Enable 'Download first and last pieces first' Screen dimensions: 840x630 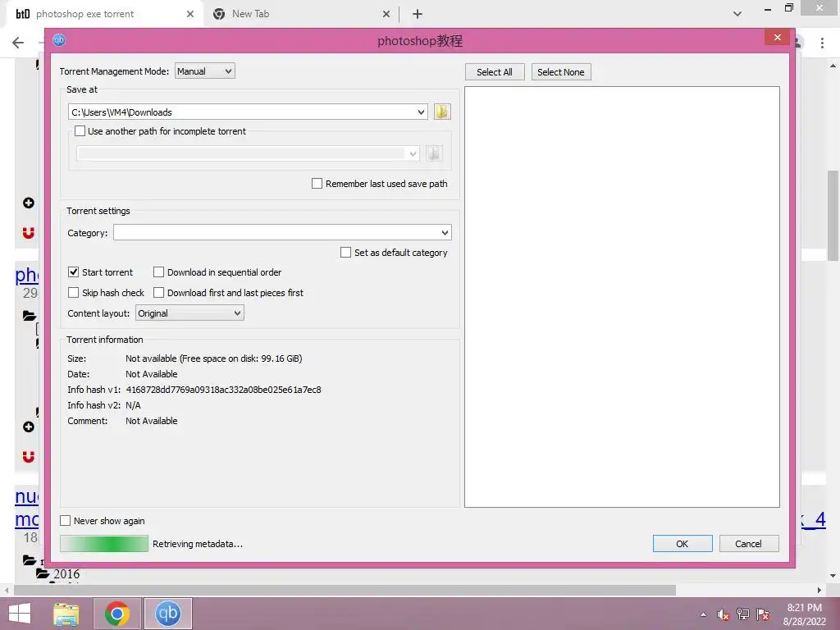pos(158,293)
